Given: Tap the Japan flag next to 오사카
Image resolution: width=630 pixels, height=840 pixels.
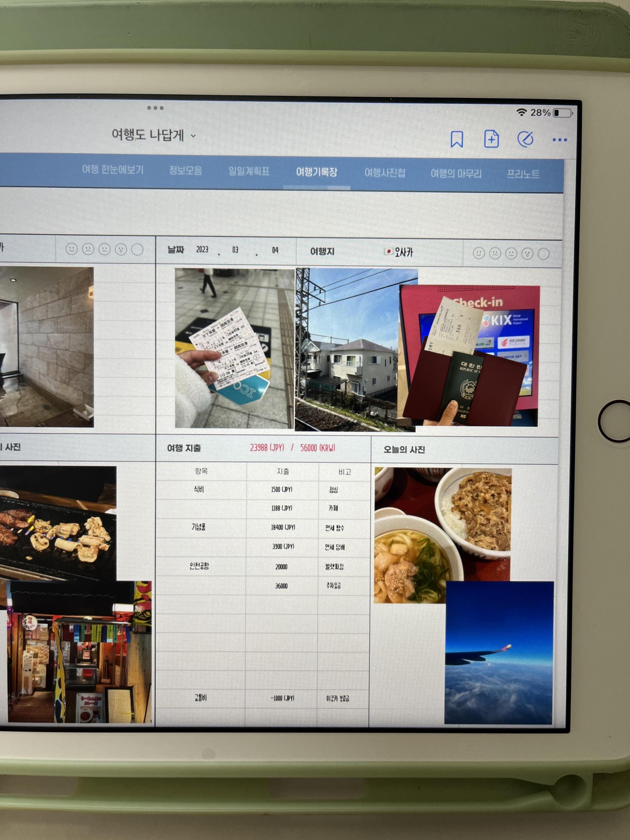Looking at the screenshot, I should coord(388,251).
